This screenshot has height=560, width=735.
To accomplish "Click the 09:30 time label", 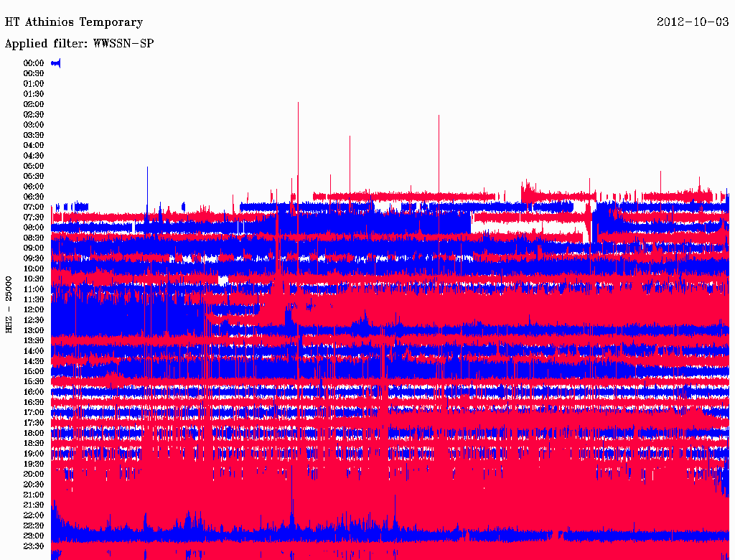I will coord(34,258).
